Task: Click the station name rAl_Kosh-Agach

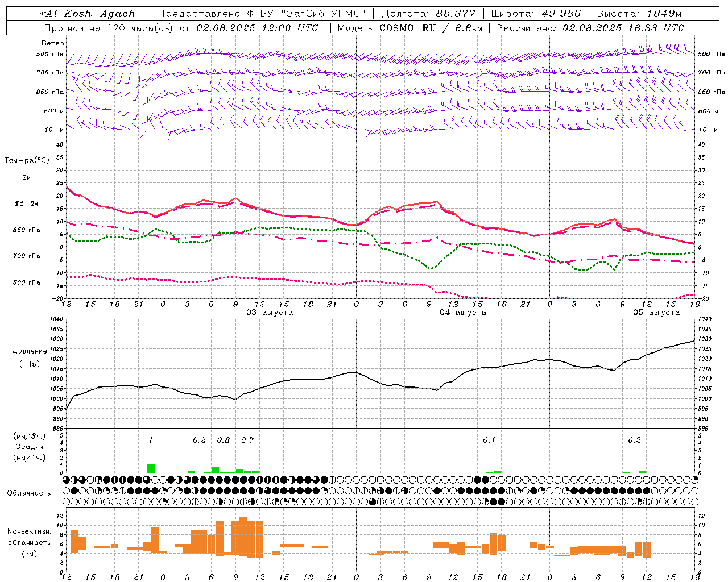Action: pyautogui.click(x=88, y=14)
